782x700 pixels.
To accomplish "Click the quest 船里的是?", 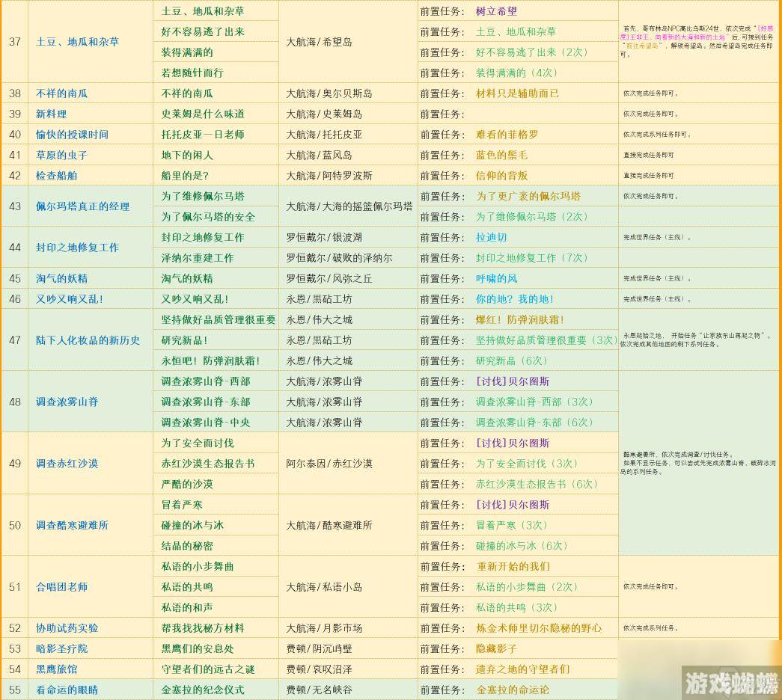I will click(x=185, y=176).
